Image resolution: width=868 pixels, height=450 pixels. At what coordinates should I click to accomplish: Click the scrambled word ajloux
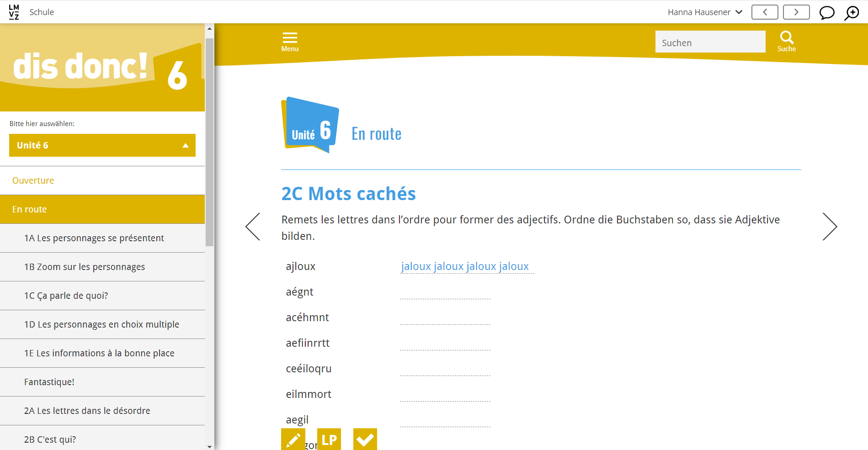click(x=301, y=267)
